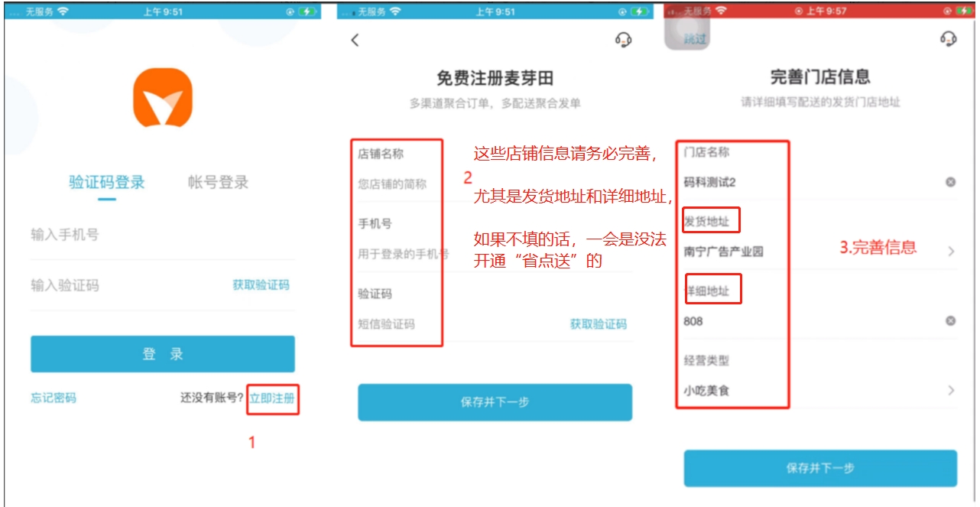The height and width of the screenshot is (507, 980).
Task: Click 保存并下一步 on registration screen
Action: (495, 402)
